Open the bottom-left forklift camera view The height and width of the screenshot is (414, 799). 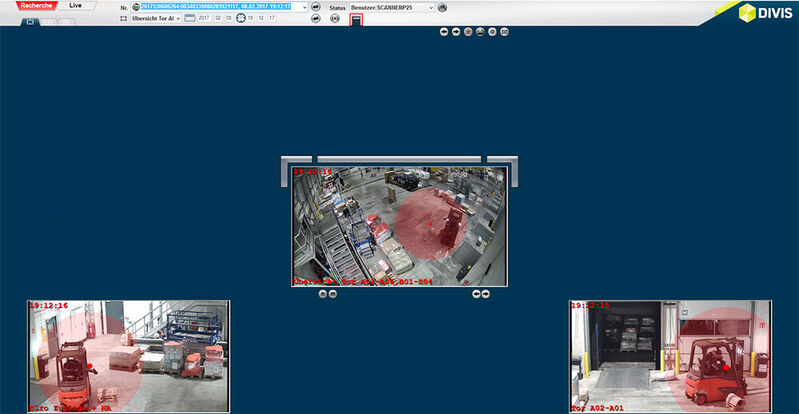point(128,356)
